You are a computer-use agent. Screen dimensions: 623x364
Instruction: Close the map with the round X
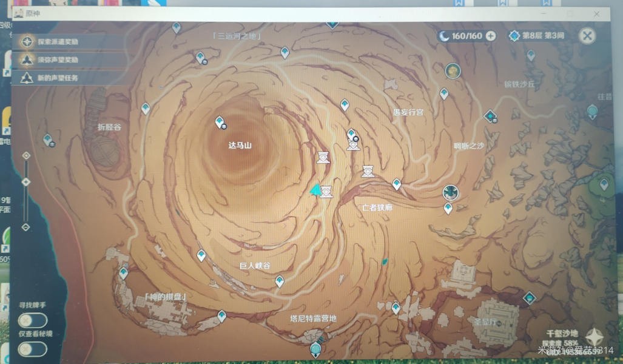[587, 36]
